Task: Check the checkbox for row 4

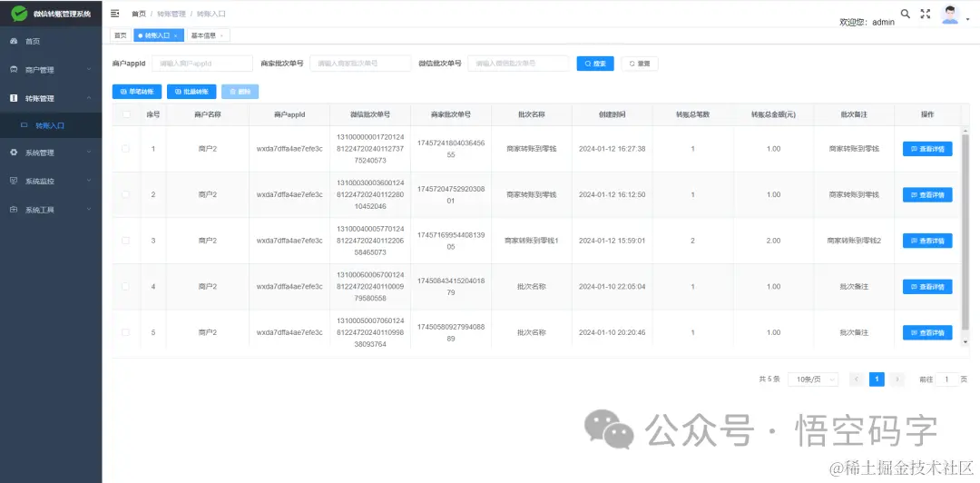Action: [126, 286]
